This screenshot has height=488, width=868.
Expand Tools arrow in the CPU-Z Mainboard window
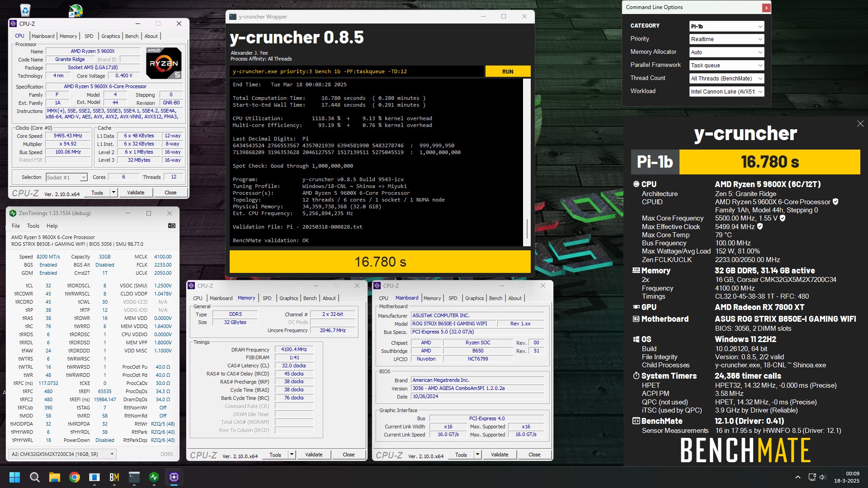point(477,455)
